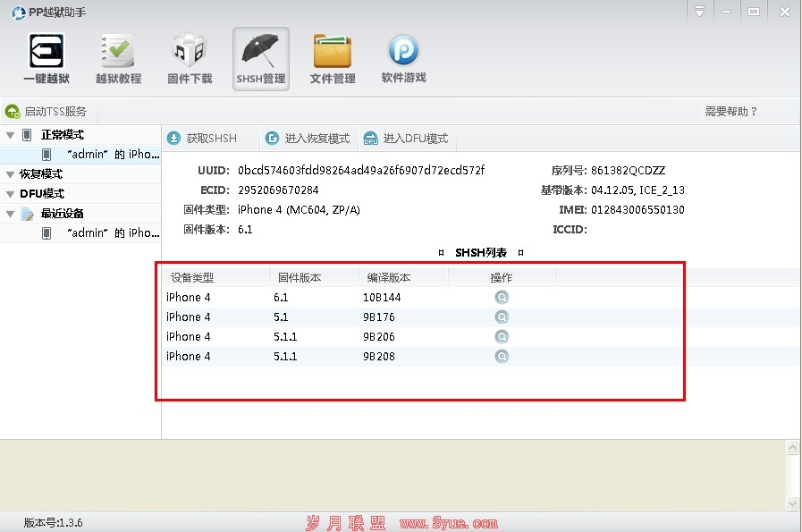Screen dimensions: 802x532
Task: Click the serial number 861382QCDZZ
Action: click(628, 171)
